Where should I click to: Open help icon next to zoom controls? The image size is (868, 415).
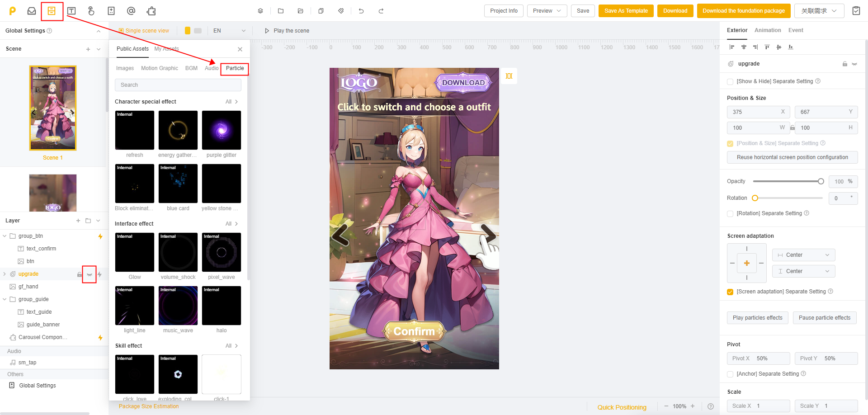coord(711,406)
